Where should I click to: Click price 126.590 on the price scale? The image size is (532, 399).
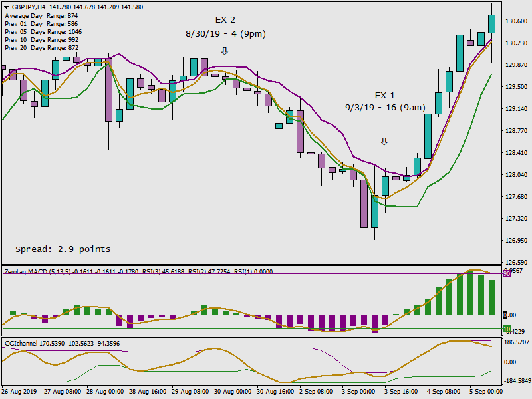pyautogui.click(x=517, y=263)
